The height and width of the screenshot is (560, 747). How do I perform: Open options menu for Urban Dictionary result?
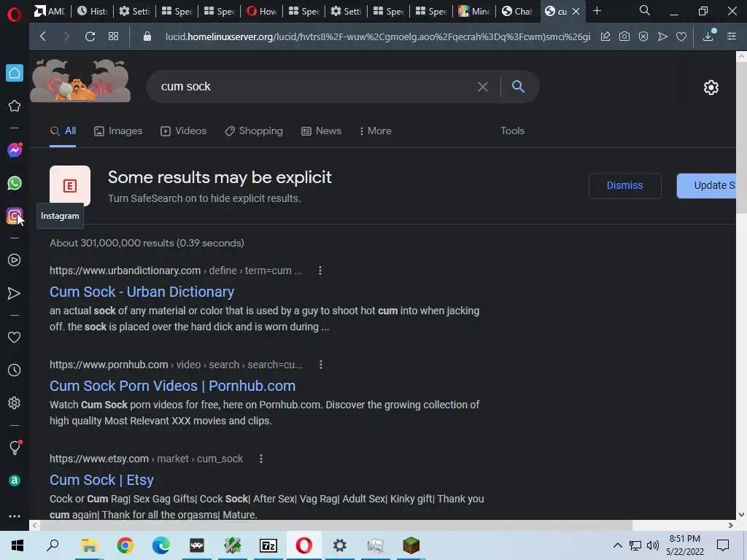[320, 271]
